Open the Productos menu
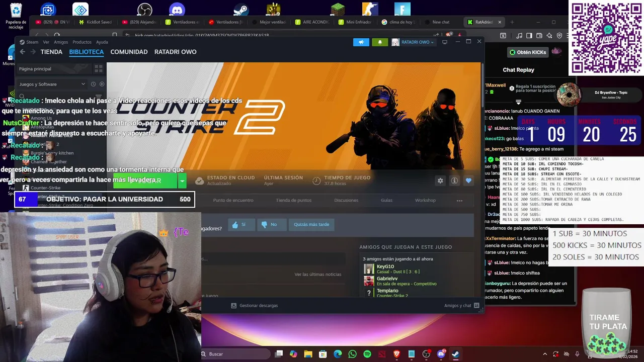The height and width of the screenshot is (362, 644). click(82, 42)
